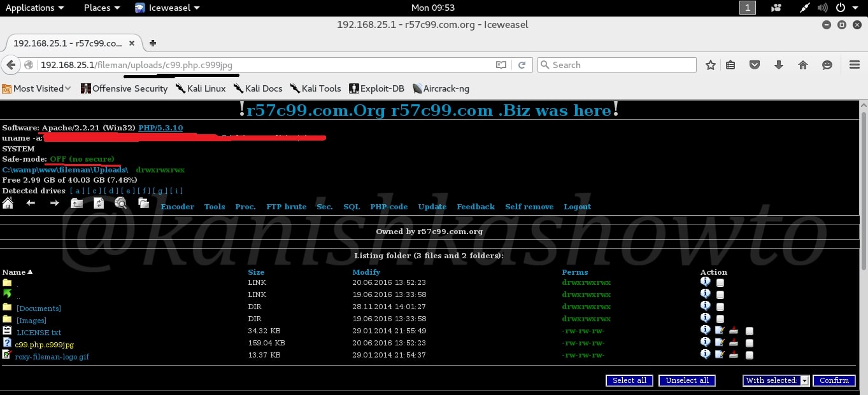Open the bookmarks list icon

730,65
